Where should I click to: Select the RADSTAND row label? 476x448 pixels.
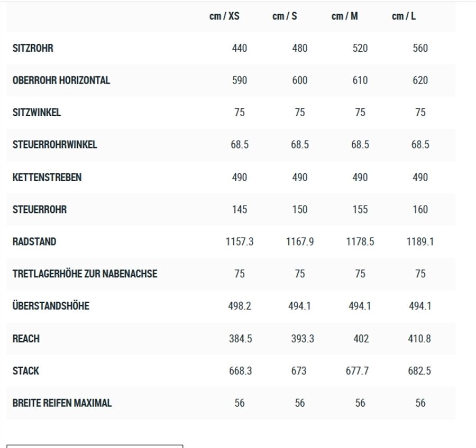tap(34, 241)
